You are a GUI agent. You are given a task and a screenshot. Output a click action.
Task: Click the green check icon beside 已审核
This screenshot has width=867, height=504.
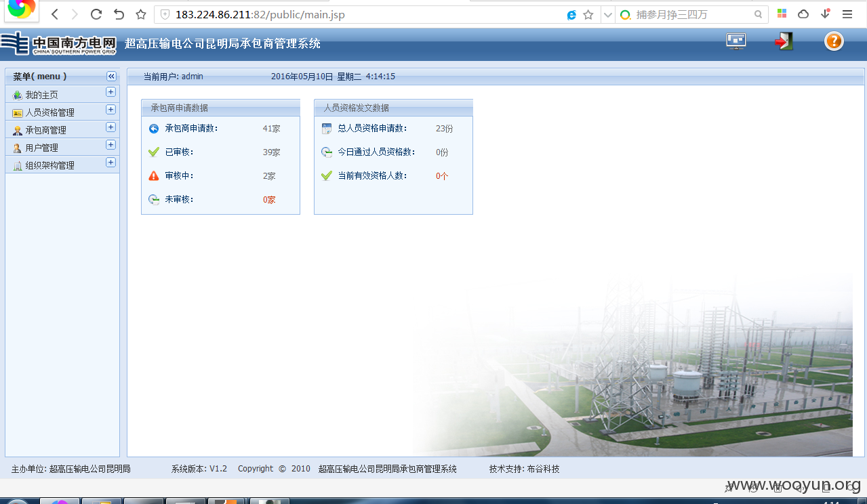pos(154,152)
